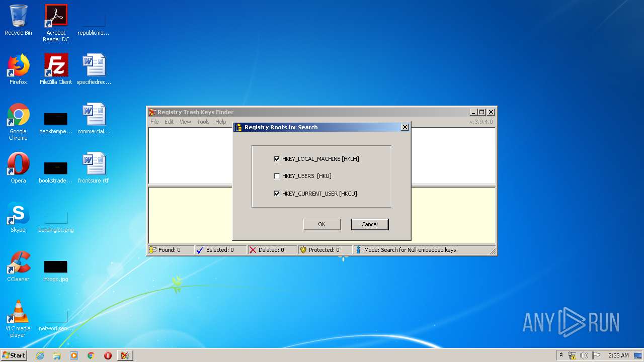Select the Skype desktop shortcut
This screenshot has height=362, width=644.
[18, 217]
